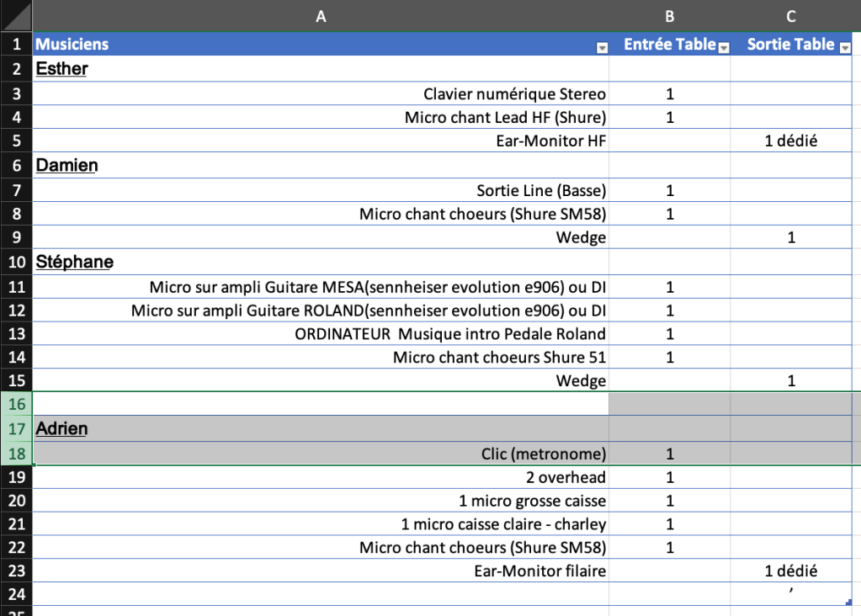The width and height of the screenshot is (861, 616).
Task: Open the Sortie Table filter dropdown
Action: [x=845, y=48]
